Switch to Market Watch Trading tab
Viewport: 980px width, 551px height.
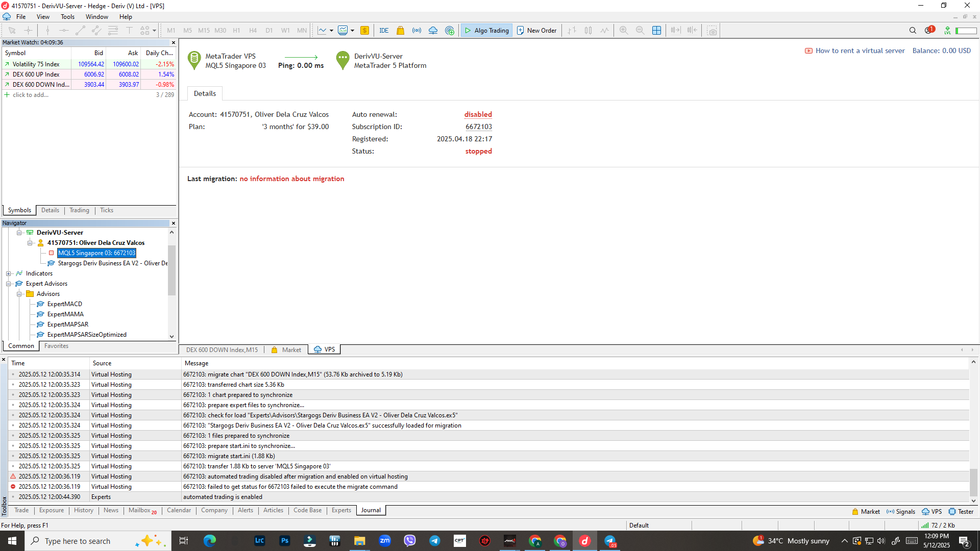coord(80,210)
